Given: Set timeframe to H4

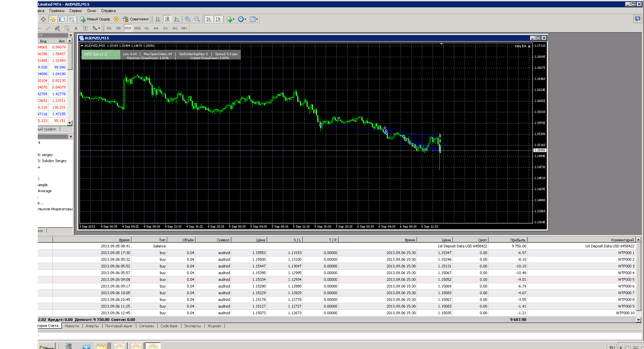Looking at the screenshot, I should 156,28.
